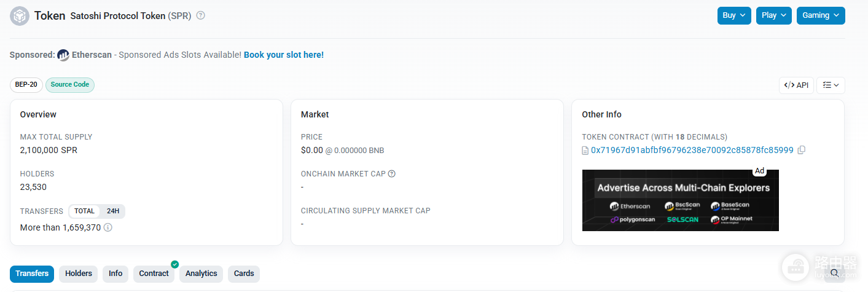Switch to the Holders tab
This screenshot has height=292, width=868.
pos(79,274)
